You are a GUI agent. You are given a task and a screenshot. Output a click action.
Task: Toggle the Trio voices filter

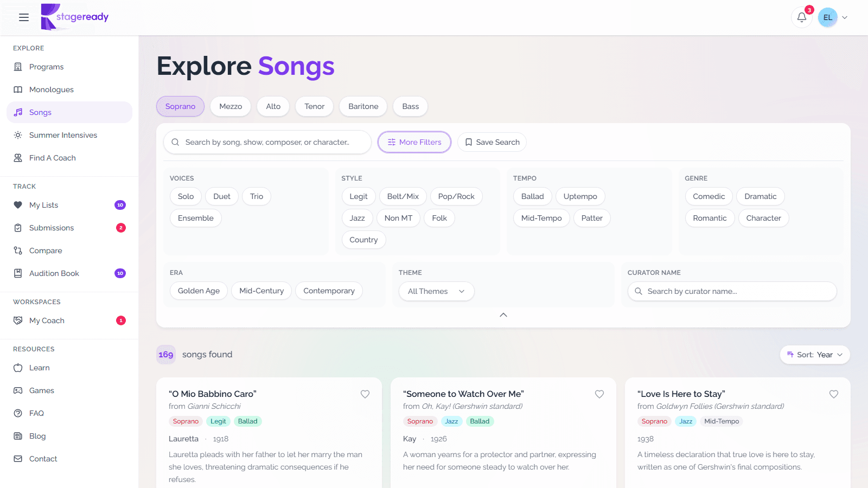tap(257, 196)
